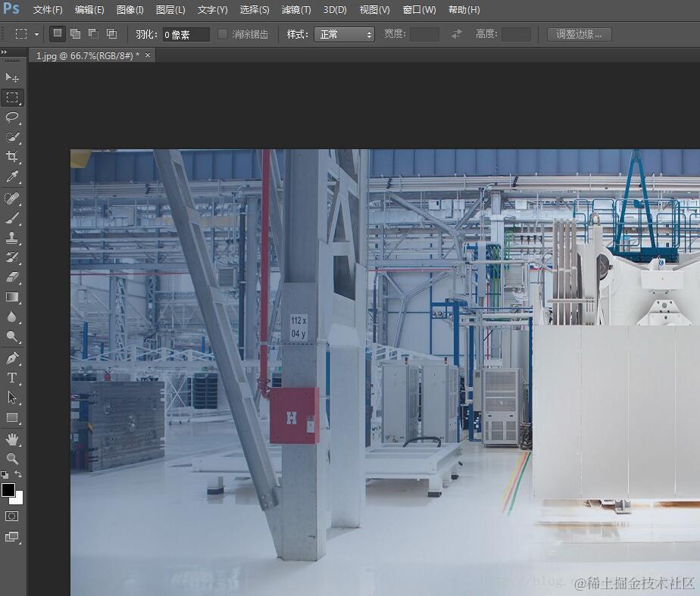Select the Pen tool
The width and height of the screenshot is (700, 596).
coord(12,357)
